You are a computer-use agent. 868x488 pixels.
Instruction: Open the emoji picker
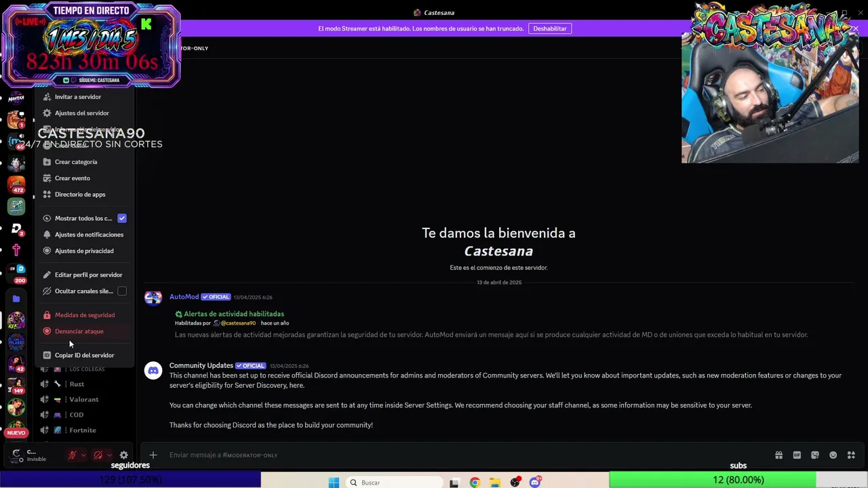[833, 455]
